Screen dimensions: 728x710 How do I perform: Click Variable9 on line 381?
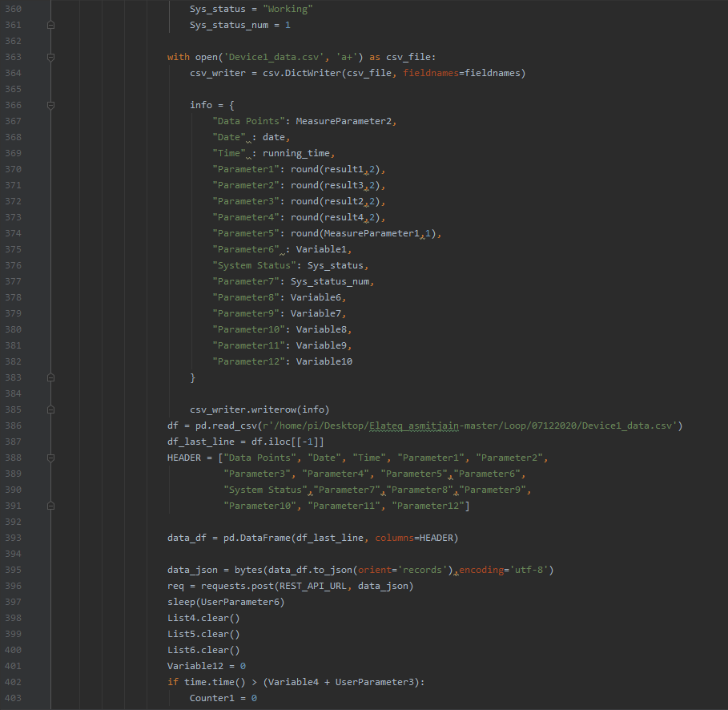(x=321, y=345)
